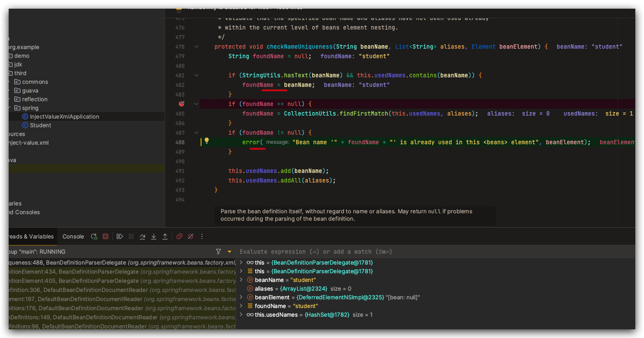
Task: Switch to the Console tab
Action: 73,236
